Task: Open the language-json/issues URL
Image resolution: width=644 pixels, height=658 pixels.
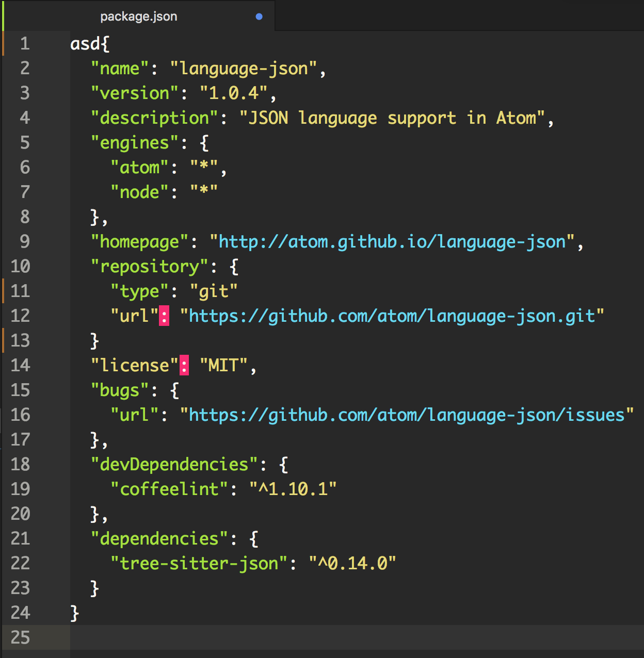Action: (407, 415)
